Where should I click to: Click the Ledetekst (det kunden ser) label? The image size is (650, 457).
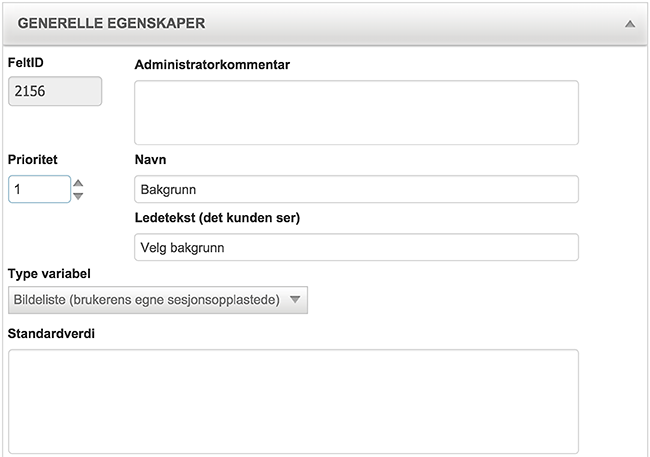pos(217,218)
